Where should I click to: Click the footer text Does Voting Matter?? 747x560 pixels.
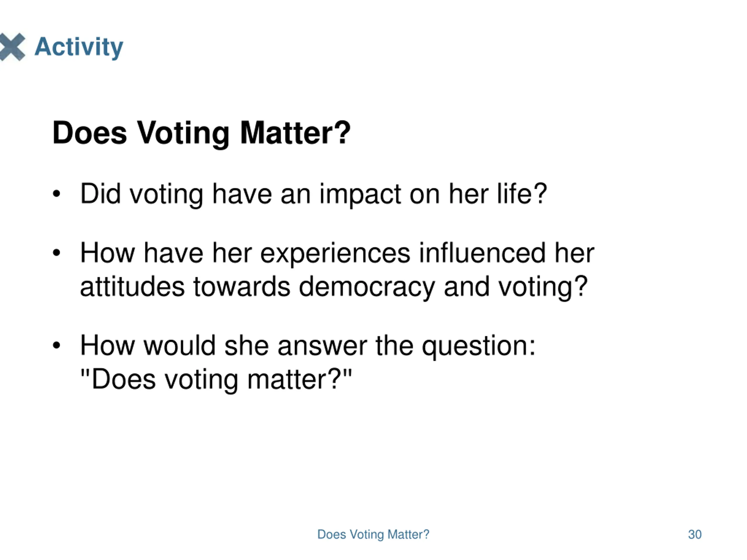pyautogui.click(x=373, y=535)
